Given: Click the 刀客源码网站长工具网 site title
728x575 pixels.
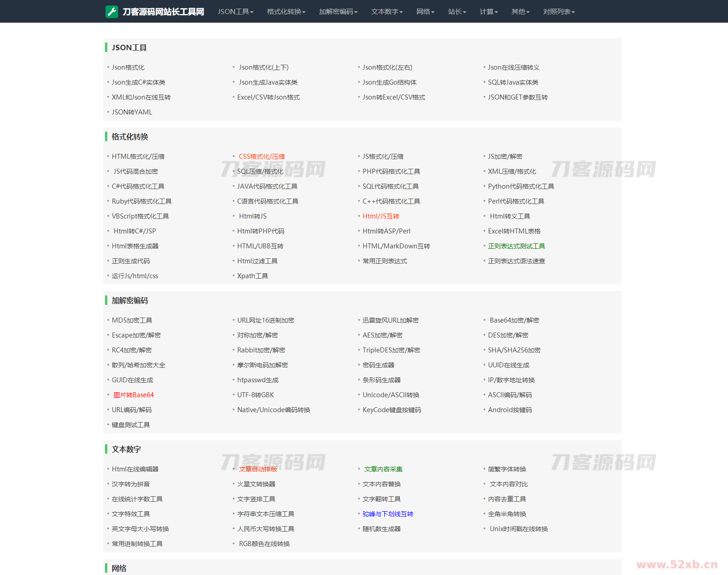Looking at the screenshot, I should [x=163, y=12].
